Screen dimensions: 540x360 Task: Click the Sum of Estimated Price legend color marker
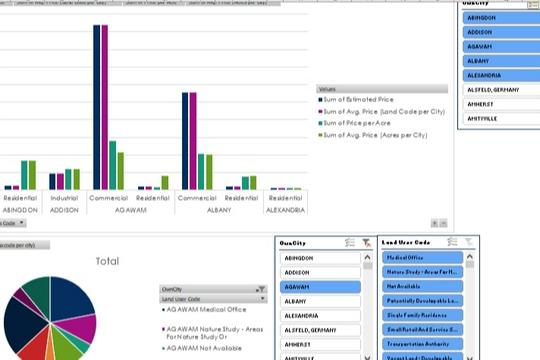(320, 100)
